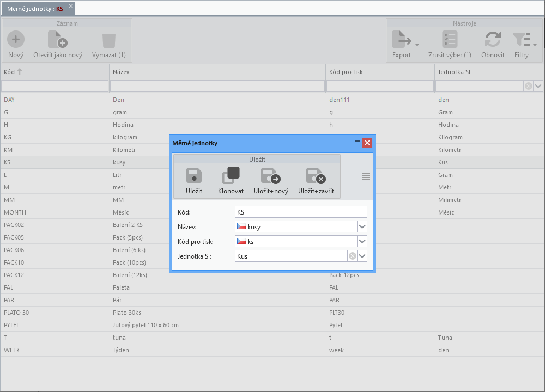Open the Export dropdown arrow
This screenshot has width=545, height=392.
[417, 45]
